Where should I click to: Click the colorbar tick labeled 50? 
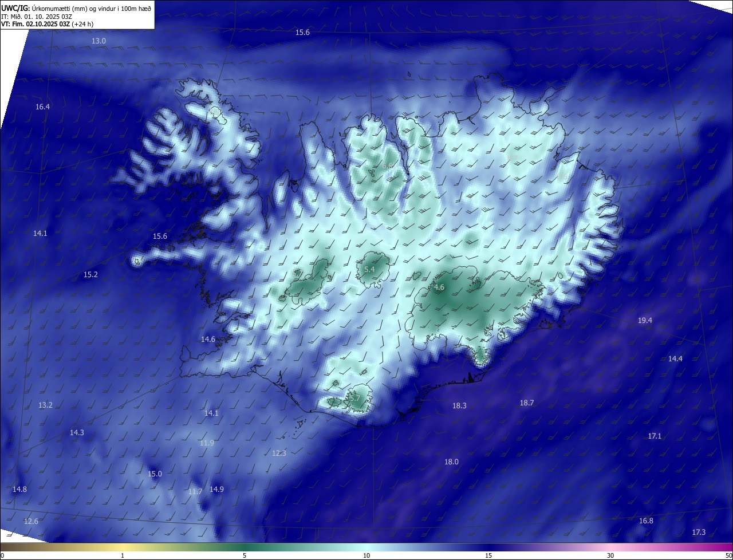728,555
